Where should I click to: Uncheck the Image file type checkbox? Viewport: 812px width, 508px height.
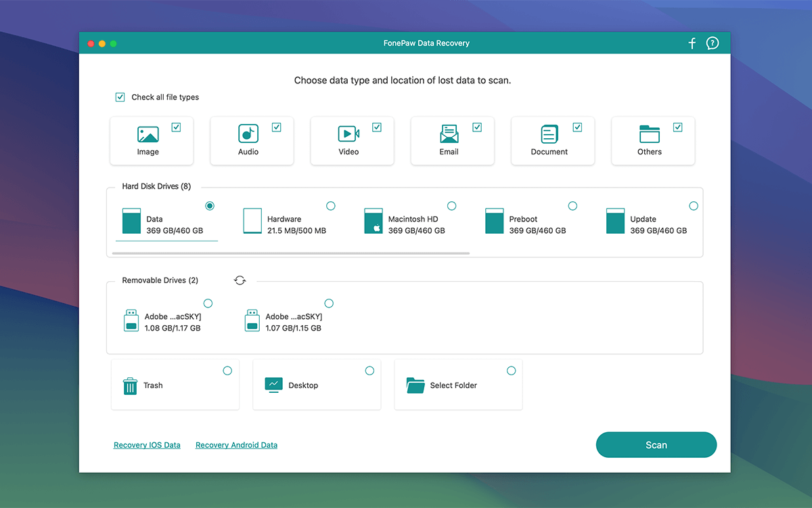coord(176,127)
